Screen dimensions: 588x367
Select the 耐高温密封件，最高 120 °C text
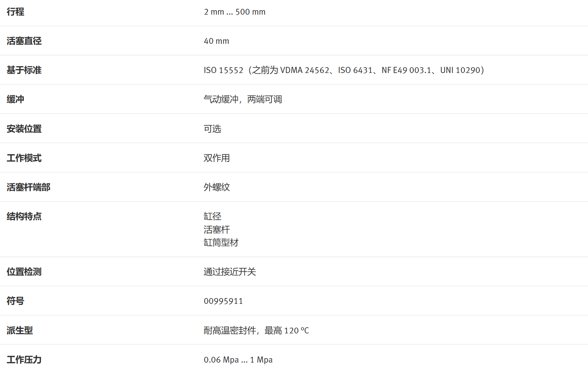256,331
